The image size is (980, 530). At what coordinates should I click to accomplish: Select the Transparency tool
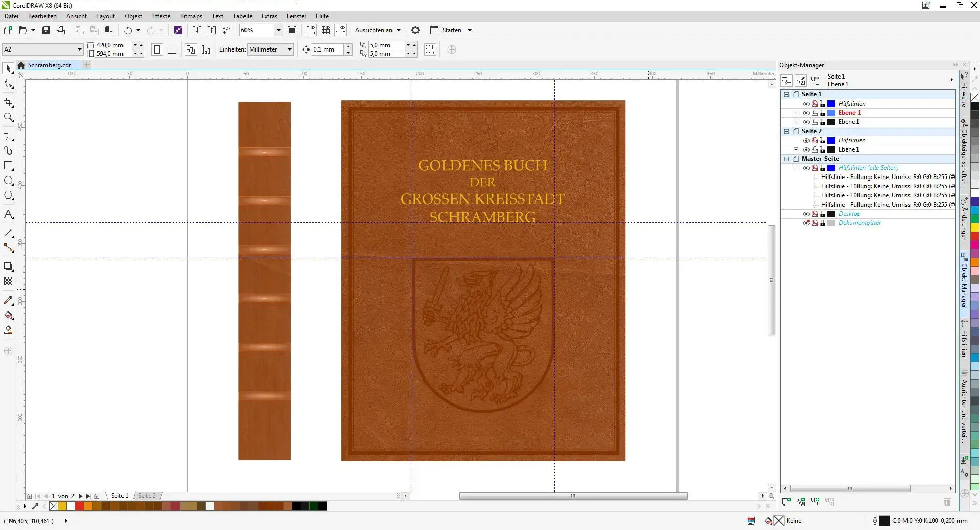8,281
